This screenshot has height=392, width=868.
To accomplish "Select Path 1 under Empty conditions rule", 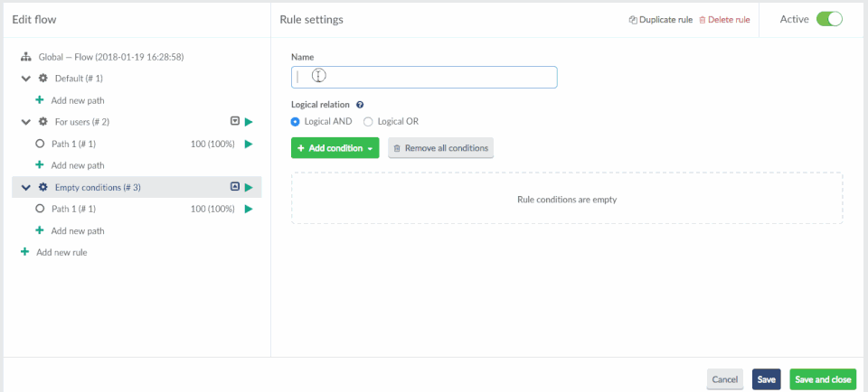I will pyautogui.click(x=73, y=209).
